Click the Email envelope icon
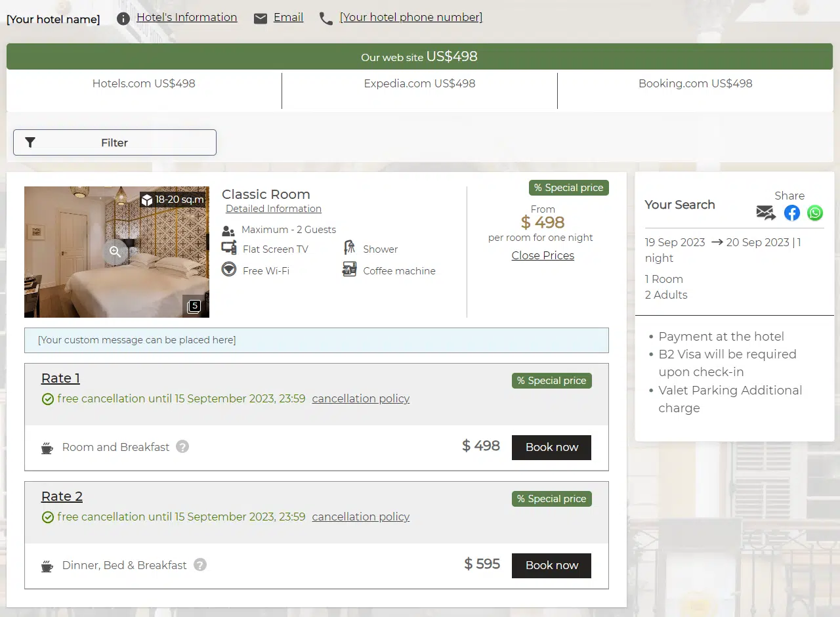 tap(261, 18)
